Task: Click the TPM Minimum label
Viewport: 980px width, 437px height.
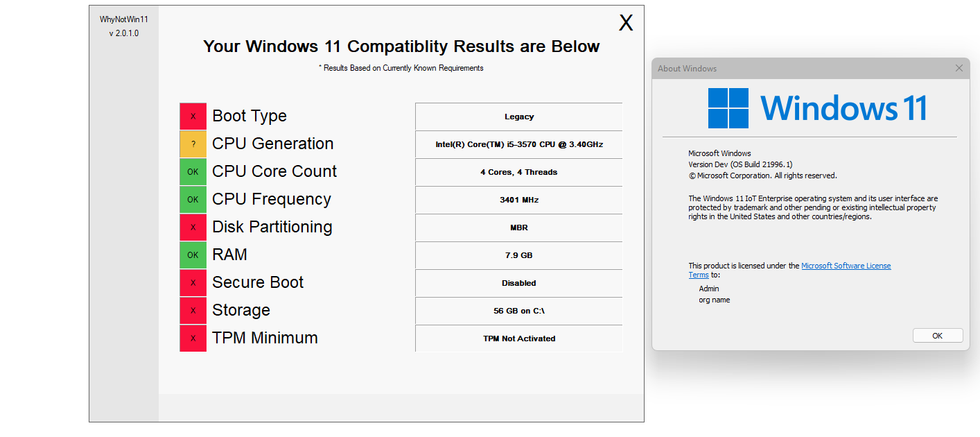Action: coord(265,338)
